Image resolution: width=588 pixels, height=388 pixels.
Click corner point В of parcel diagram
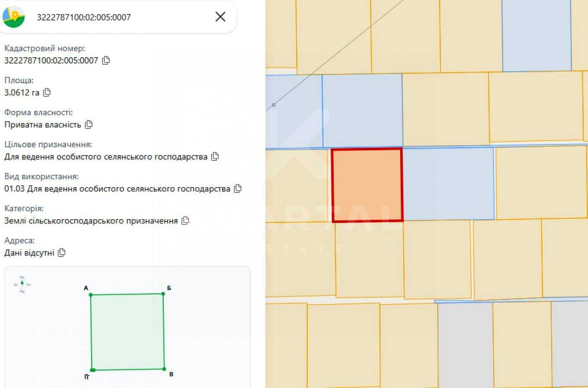coord(164,369)
